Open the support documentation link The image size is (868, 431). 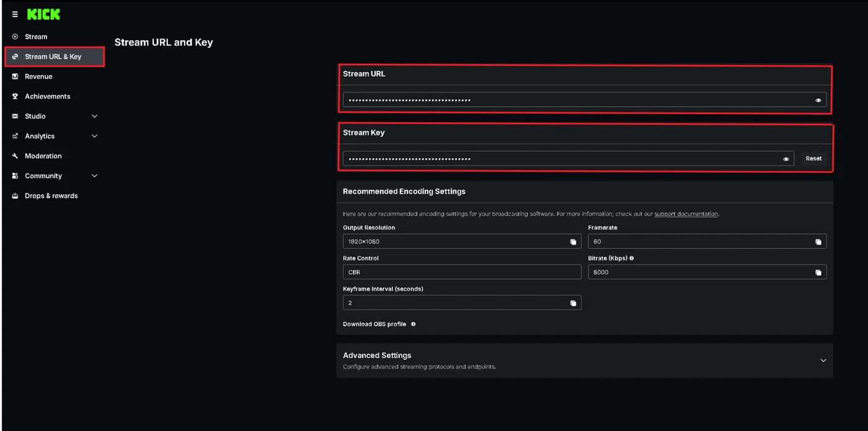pos(686,214)
